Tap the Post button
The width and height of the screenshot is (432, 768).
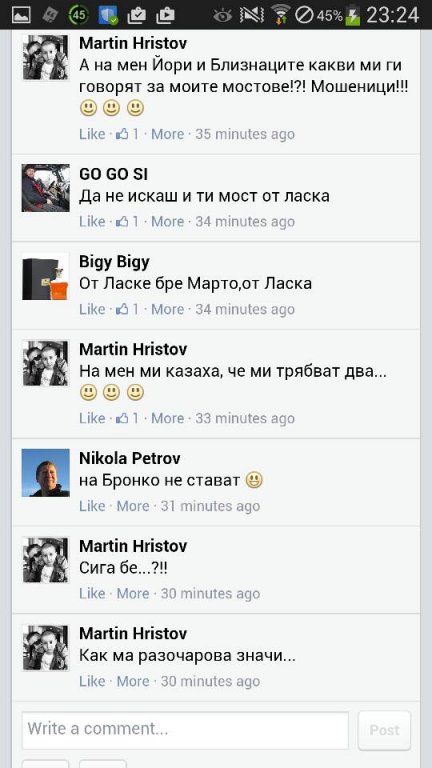(384, 730)
